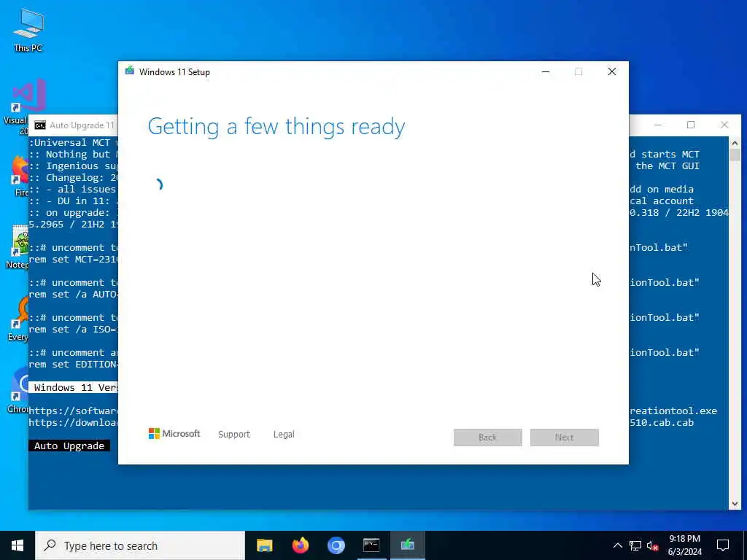Click the console vertical scrollbar thumb
The height and width of the screenshot is (560, 747).
(x=735, y=155)
